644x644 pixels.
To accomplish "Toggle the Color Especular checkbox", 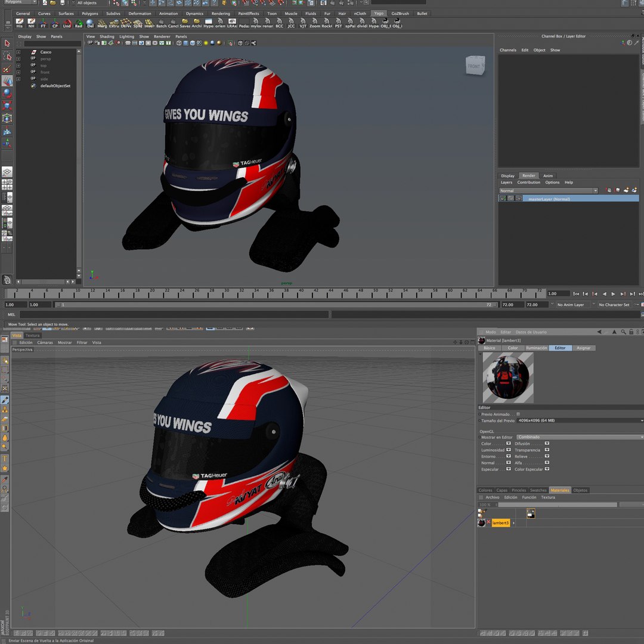I will click(547, 469).
